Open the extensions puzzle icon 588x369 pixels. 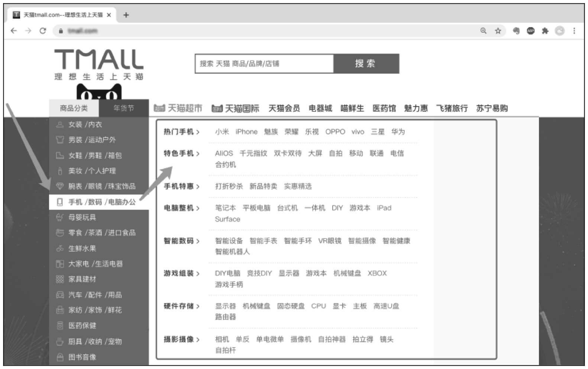(x=545, y=31)
